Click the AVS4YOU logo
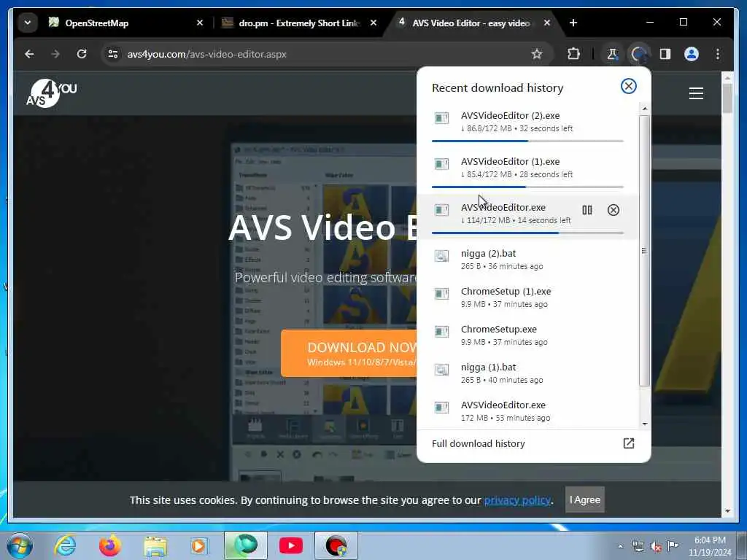Screen dimensions: 747x560 click(51, 93)
